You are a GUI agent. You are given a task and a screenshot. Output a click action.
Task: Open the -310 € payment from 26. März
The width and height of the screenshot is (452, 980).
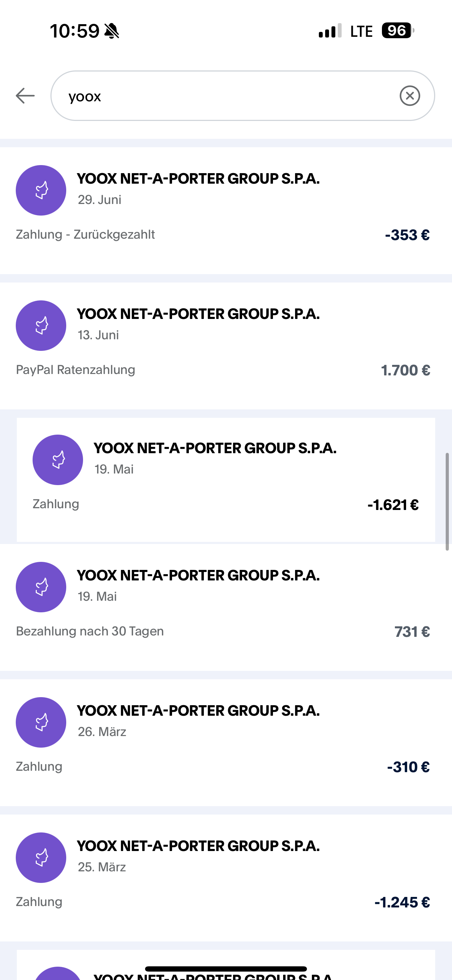(408, 767)
